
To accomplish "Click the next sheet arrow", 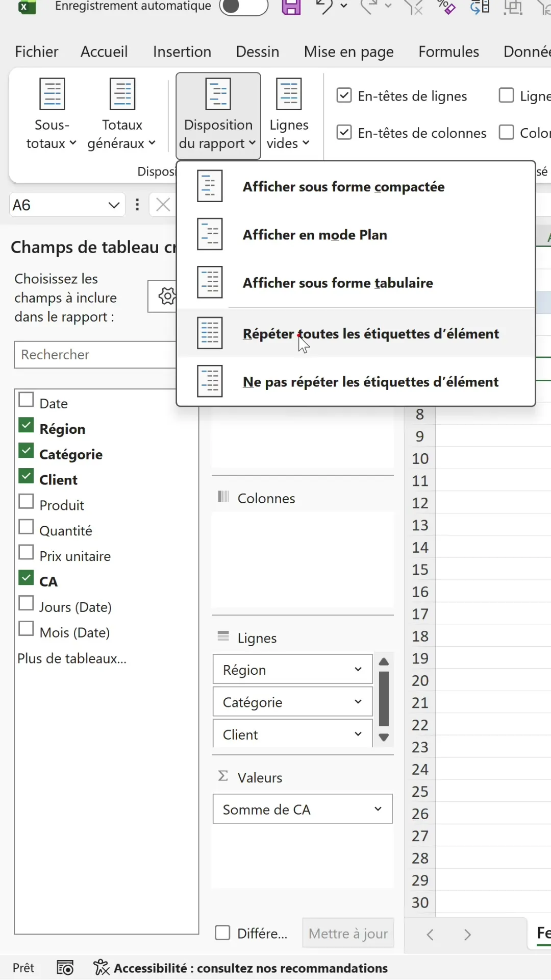I will 467,935.
